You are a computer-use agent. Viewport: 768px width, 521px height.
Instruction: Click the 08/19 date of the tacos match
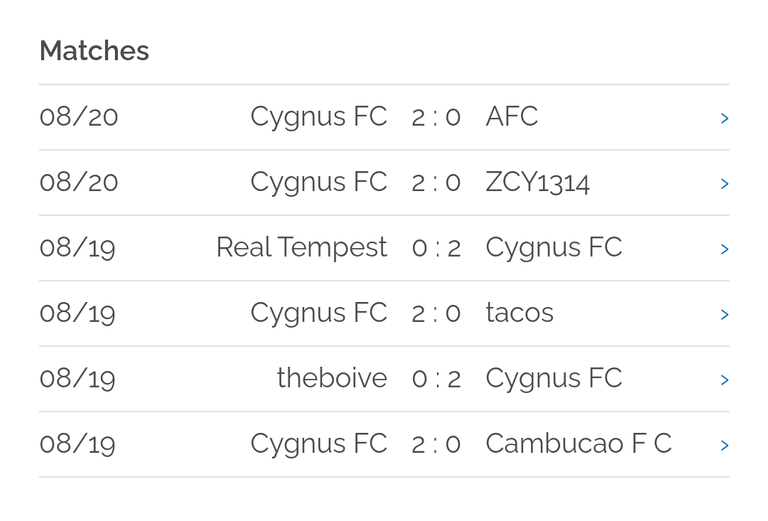[x=77, y=313]
